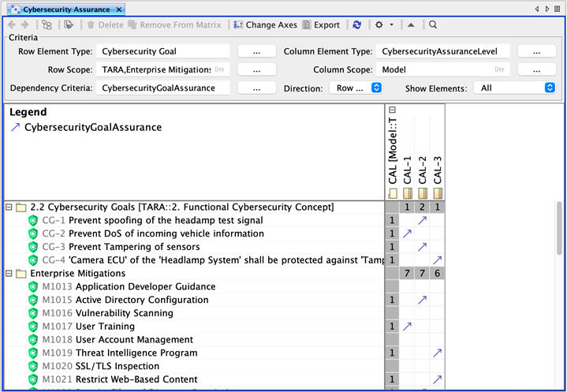The height and width of the screenshot is (392, 567).
Task: Click the CAL [Model::T column header
Action: [393, 157]
